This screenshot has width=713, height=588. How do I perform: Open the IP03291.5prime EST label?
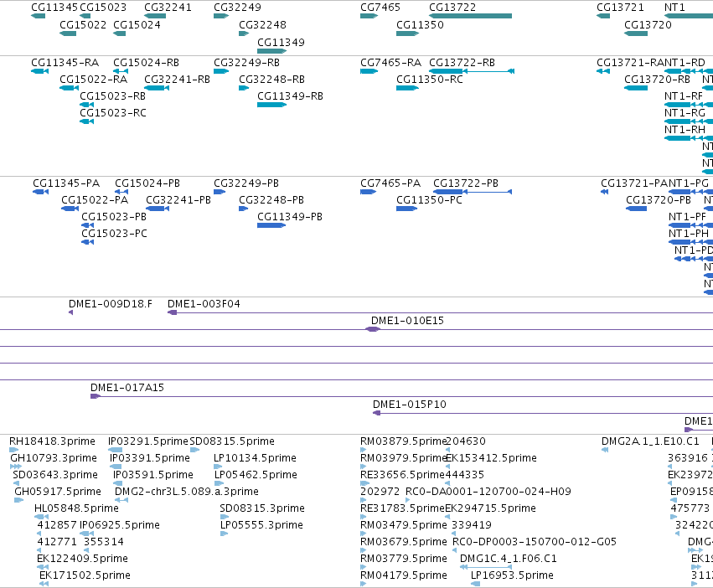click(x=148, y=441)
